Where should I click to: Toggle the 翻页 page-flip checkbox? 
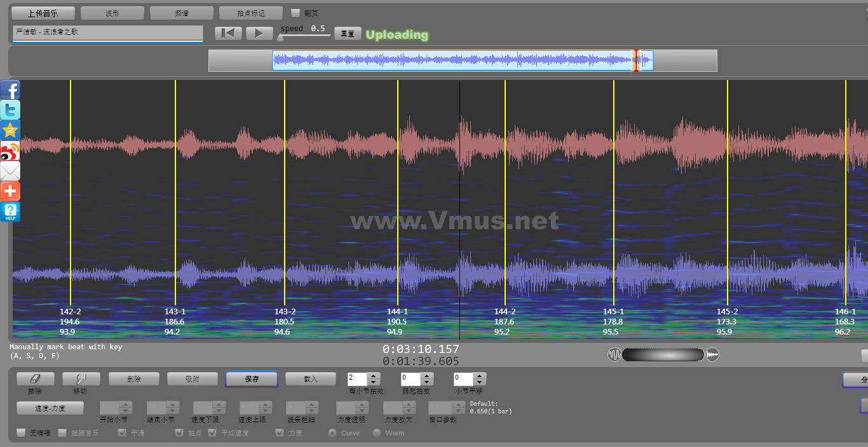[295, 13]
